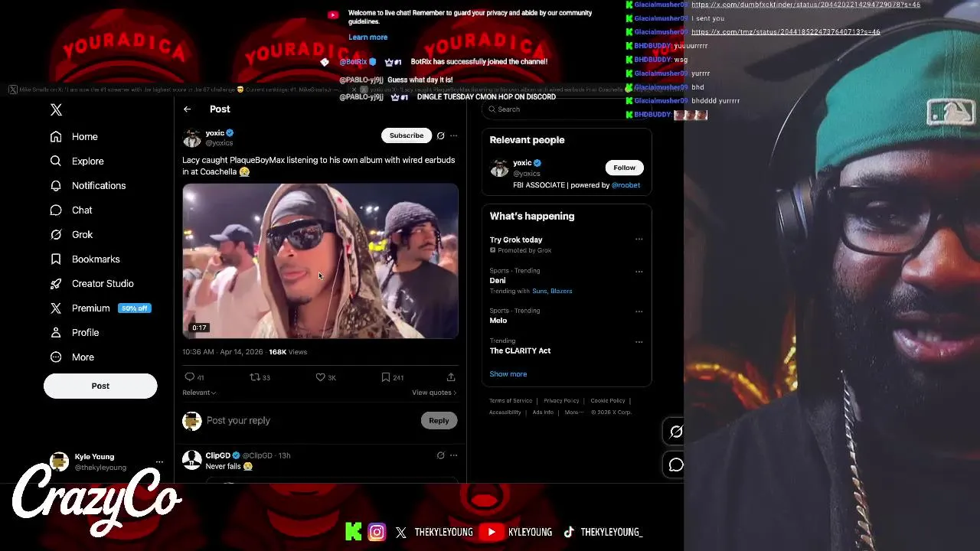Open Profile from the sidebar
This screenshot has width=980, height=551.
coord(74,332)
